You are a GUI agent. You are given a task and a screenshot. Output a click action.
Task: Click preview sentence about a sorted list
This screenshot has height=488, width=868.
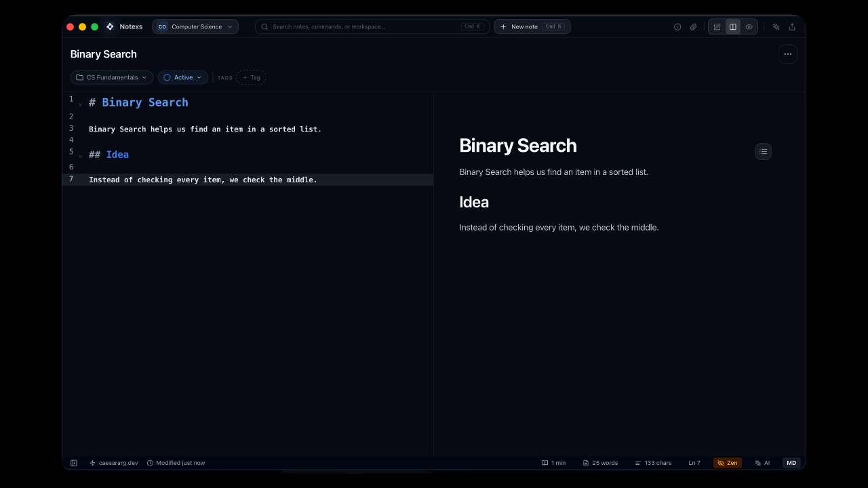553,172
